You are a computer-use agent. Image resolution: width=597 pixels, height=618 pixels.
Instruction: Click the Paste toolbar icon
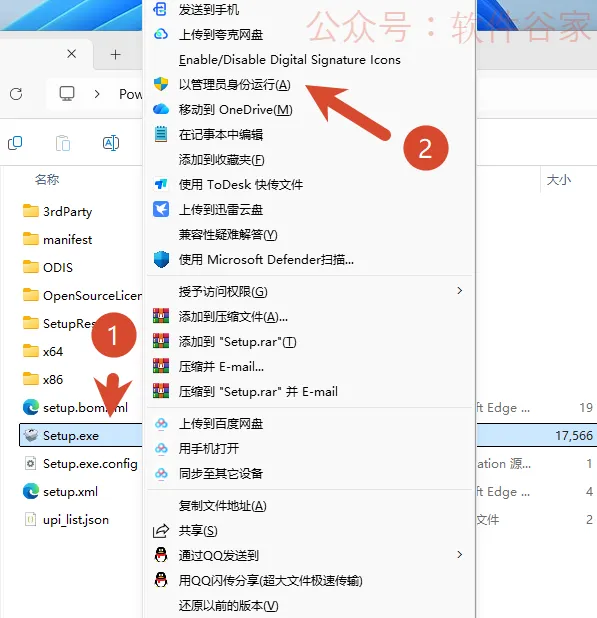[63, 143]
